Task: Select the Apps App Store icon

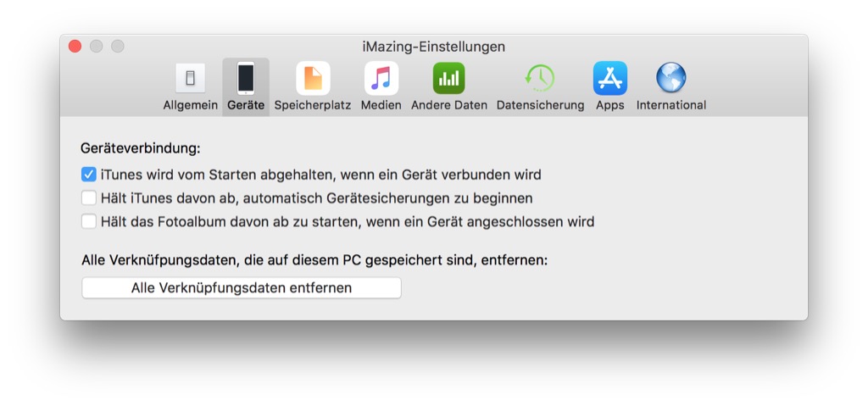Action: click(610, 78)
